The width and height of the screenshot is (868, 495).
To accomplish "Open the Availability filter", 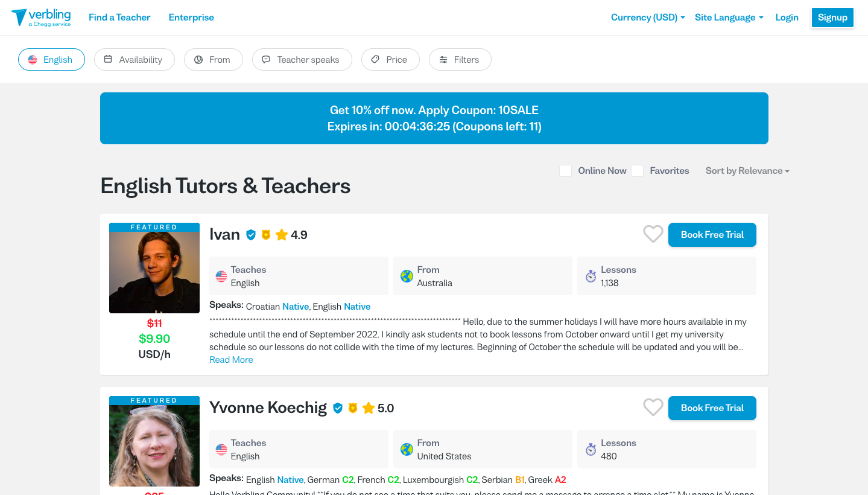I will 134,60.
